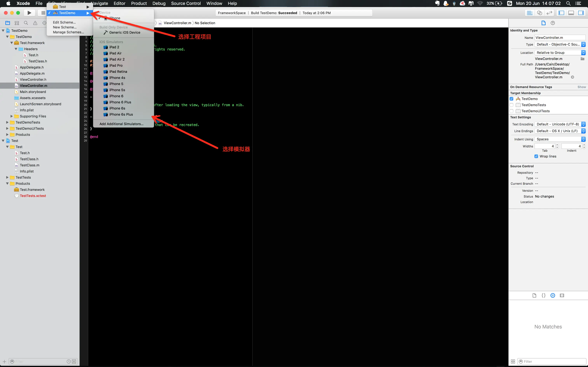The height and width of the screenshot is (367, 588).
Task: Hide the Utilities inspector panel
Action: point(581,13)
